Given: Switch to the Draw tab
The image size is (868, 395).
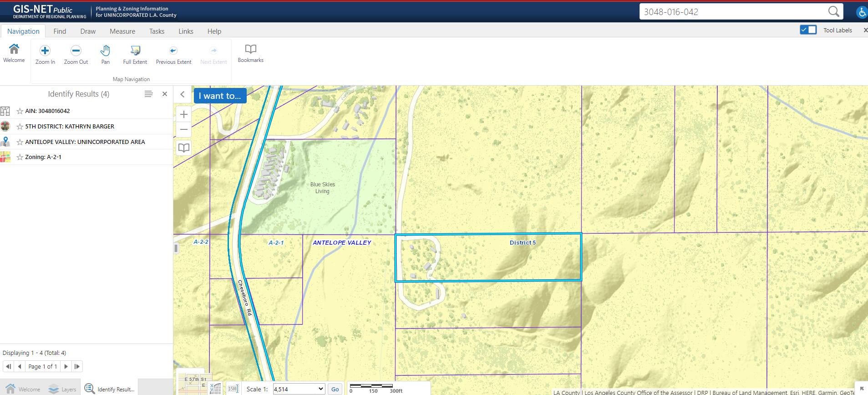Looking at the screenshot, I should coord(88,31).
